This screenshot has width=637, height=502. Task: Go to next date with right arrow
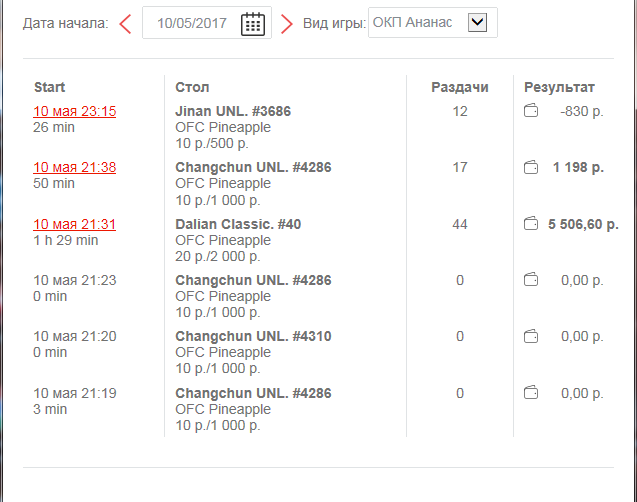click(287, 24)
